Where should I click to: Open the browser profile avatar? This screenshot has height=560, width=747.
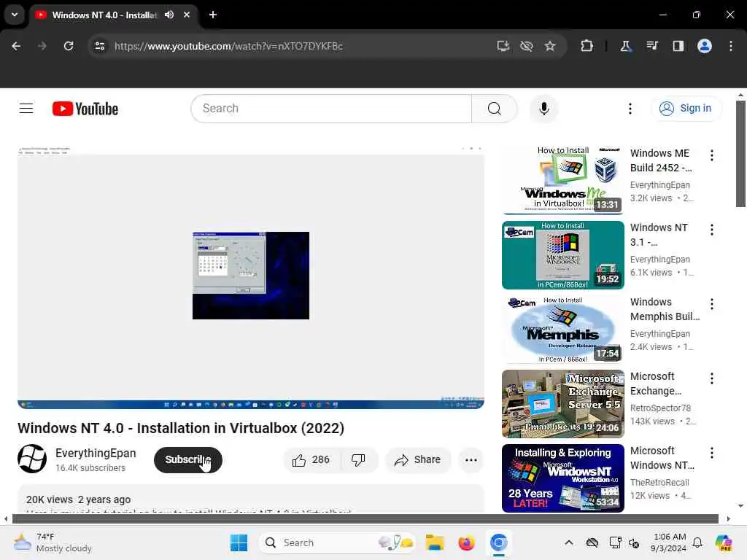pyautogui.click(x=705, y=46)
